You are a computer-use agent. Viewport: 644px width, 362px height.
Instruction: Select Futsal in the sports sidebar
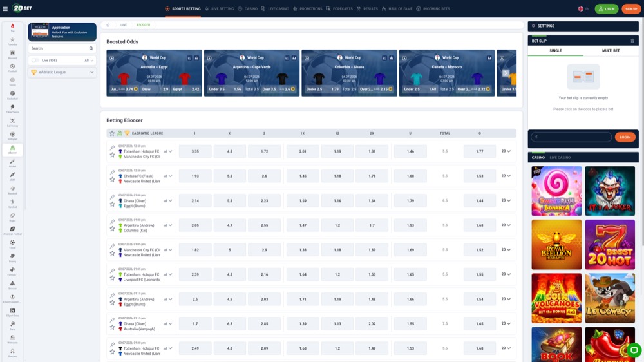[12, 245]
